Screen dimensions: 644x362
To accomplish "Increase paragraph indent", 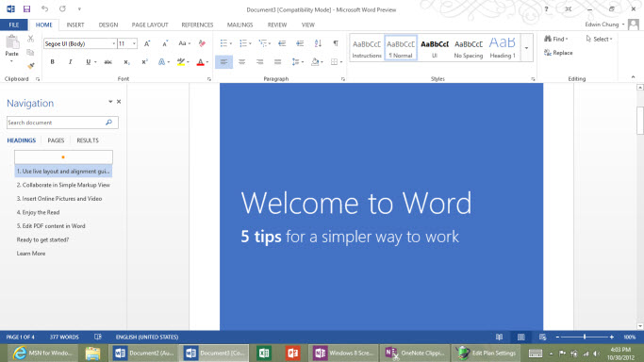I will click(x=300, y=43).
